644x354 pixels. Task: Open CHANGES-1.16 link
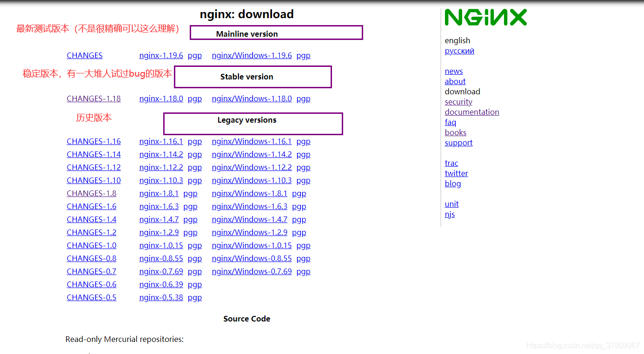click(93, 141)
